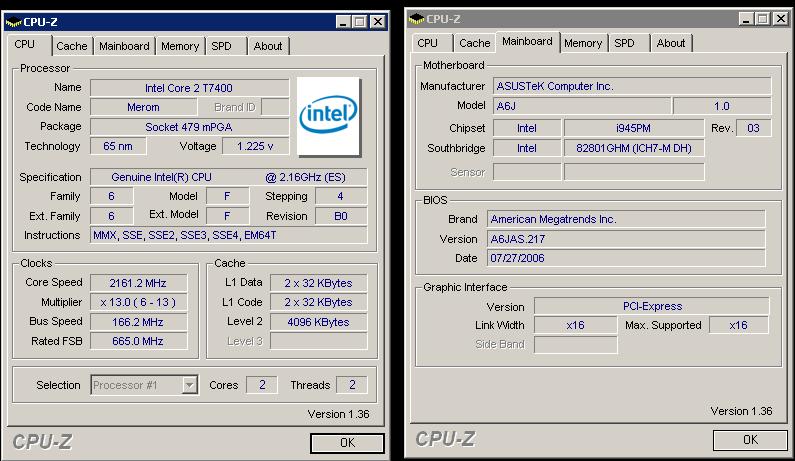Click the Threads value 2
This screenshot has height=461, width=795.
tap(352, 385)
